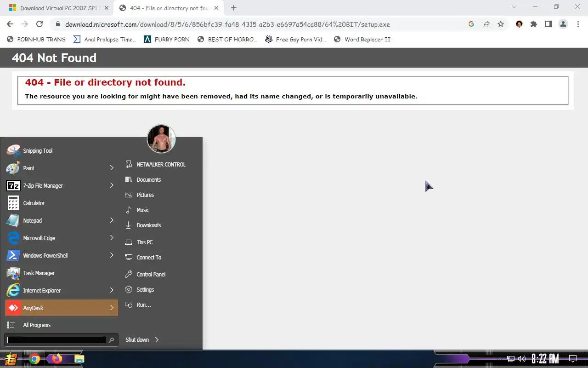Open Music from the Start menu
This screenshot has width=588, height=368.
pyautogui.click(x=142, y=210)
